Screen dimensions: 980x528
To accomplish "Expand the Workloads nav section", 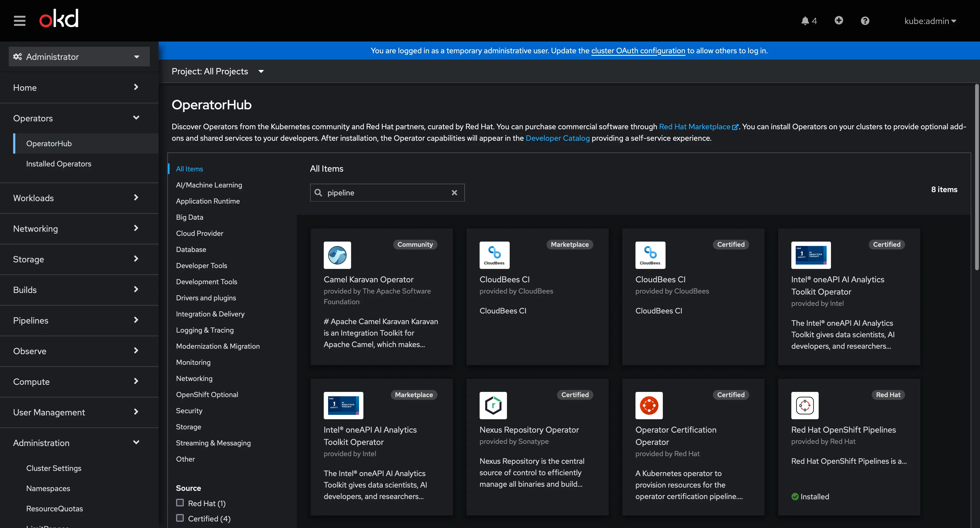I will [x=79, y=198].
